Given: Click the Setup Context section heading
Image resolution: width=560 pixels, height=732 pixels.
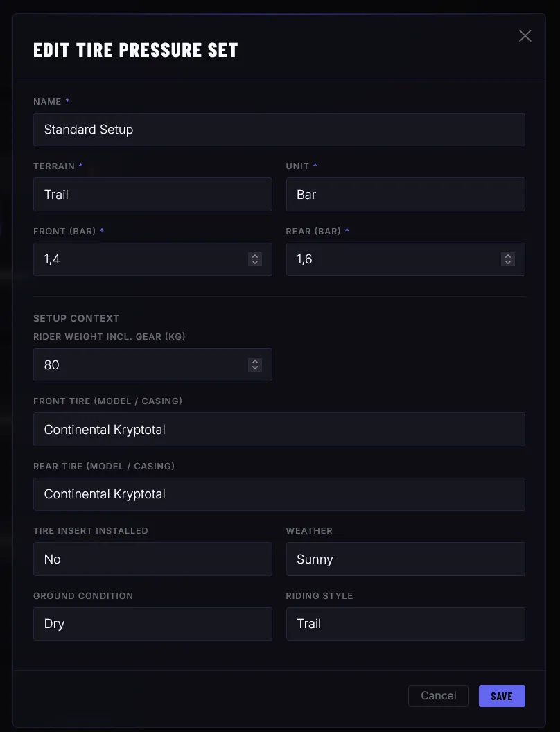Looking at the screenshot, I should pyautogui.click(x=76, y=318).
